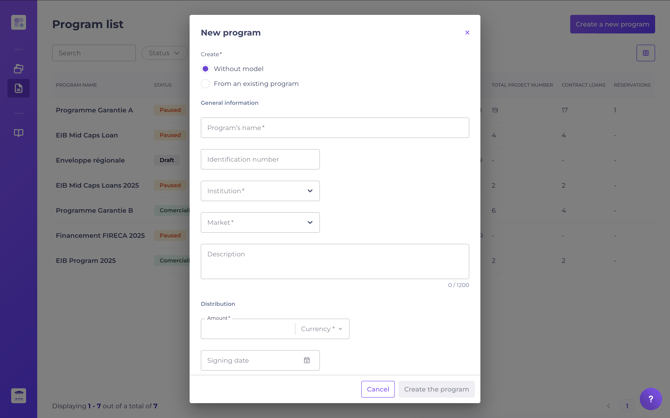670x418 pixels.
Task: Select the Without model radio option
Action: coord(205,69)
